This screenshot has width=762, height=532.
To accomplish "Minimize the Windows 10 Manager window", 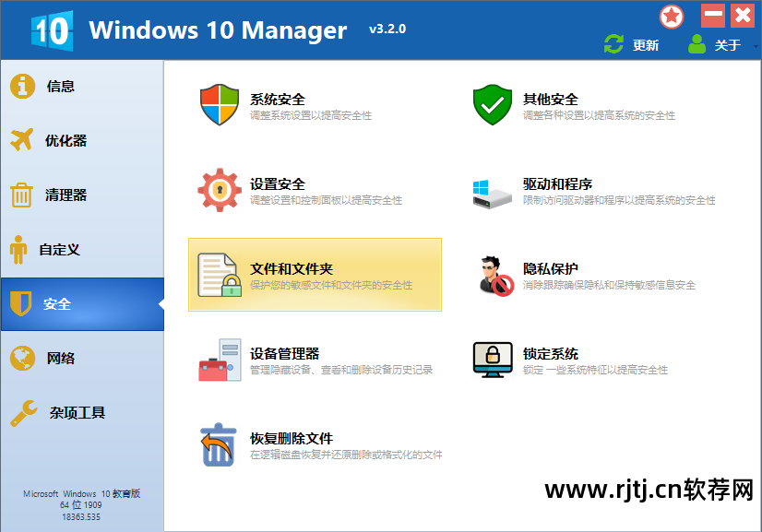I will 713,15.
